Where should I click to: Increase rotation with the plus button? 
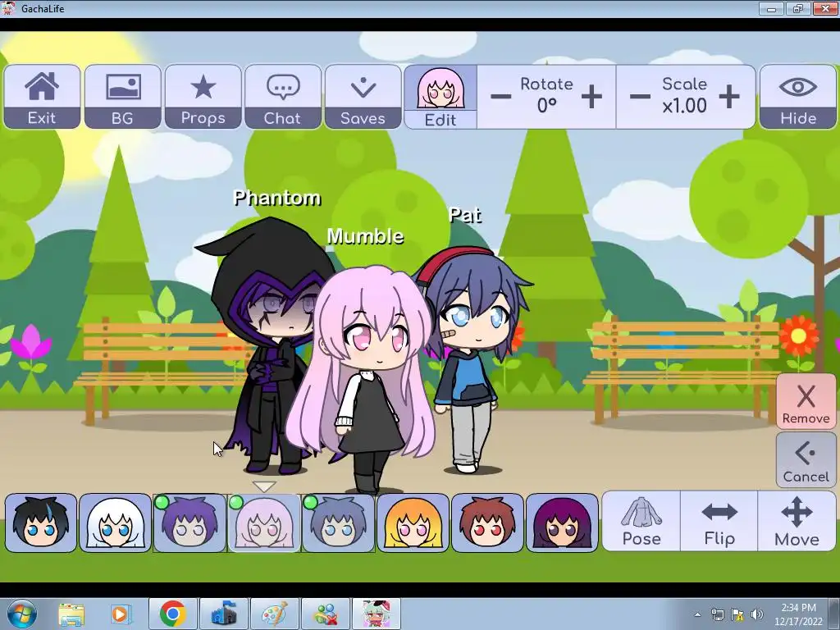591,97
